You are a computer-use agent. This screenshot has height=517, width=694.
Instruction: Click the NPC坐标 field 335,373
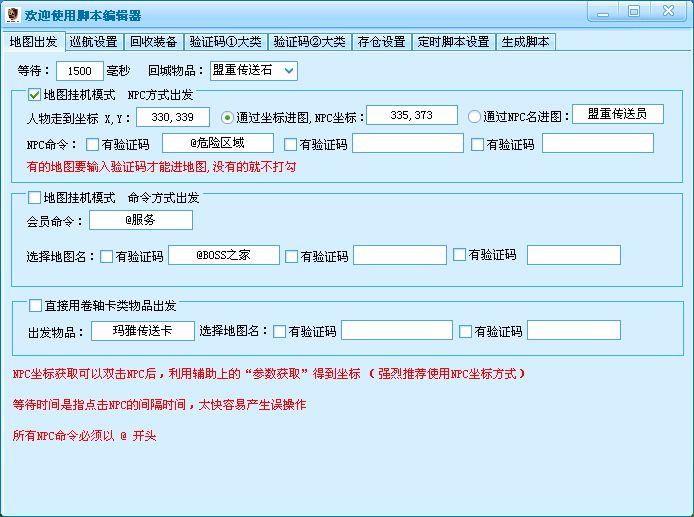(x=412, y=115)
